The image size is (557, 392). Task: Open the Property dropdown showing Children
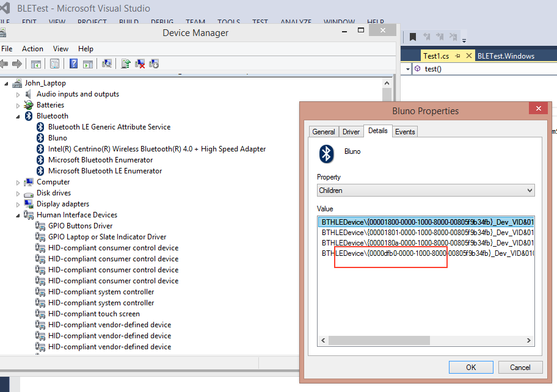click(x=426, y=191)
